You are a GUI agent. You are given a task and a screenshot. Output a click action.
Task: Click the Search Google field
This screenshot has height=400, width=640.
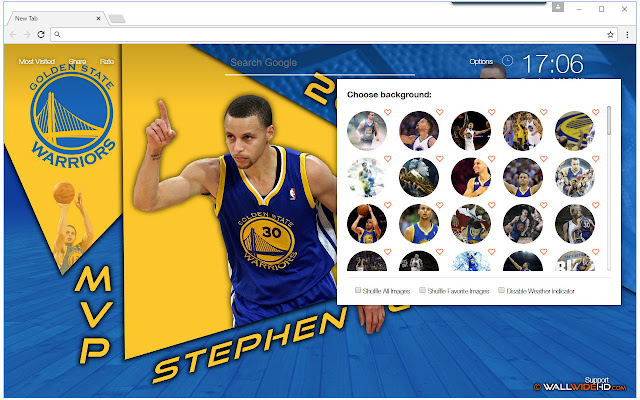tap(320, 63)
